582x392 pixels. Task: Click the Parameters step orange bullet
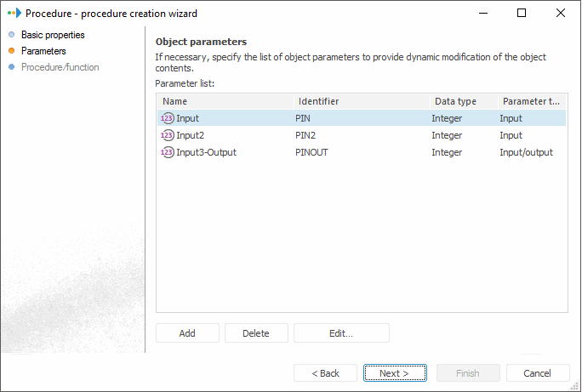(11, 51)
